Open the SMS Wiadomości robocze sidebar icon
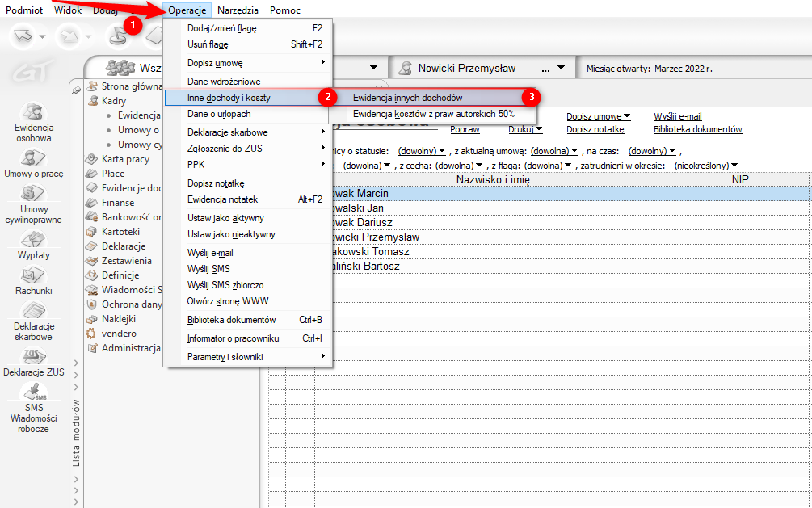Viewport: 812px width, 508px height. [x=34, y=392]
